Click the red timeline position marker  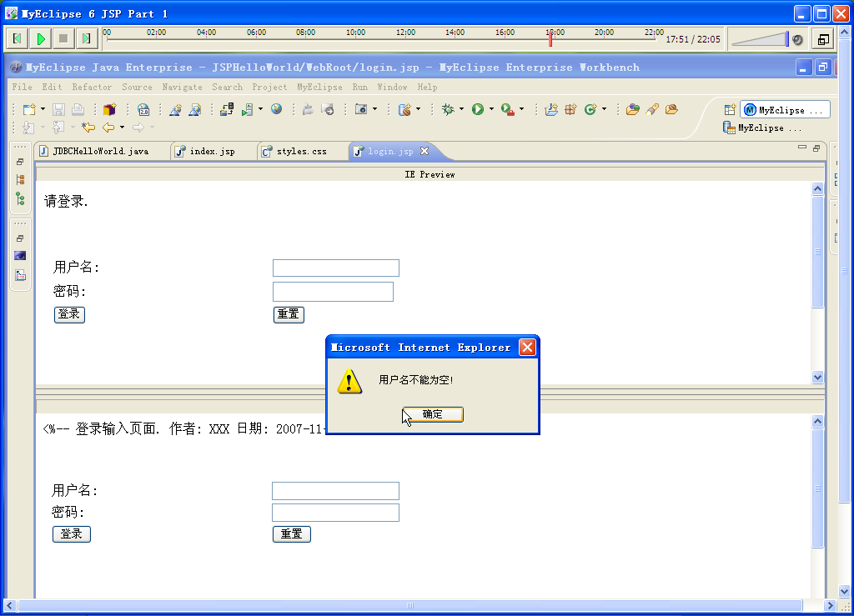[550, 39]
